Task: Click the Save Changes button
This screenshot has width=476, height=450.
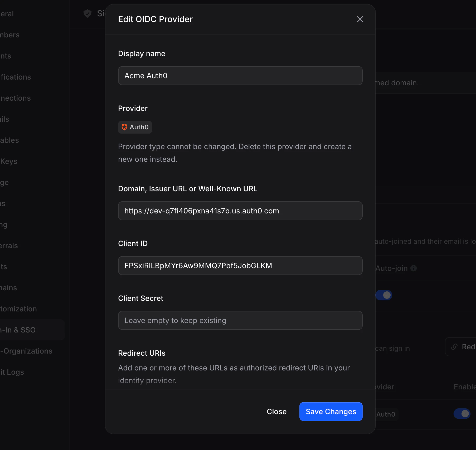Action: [x=331, y=412]
